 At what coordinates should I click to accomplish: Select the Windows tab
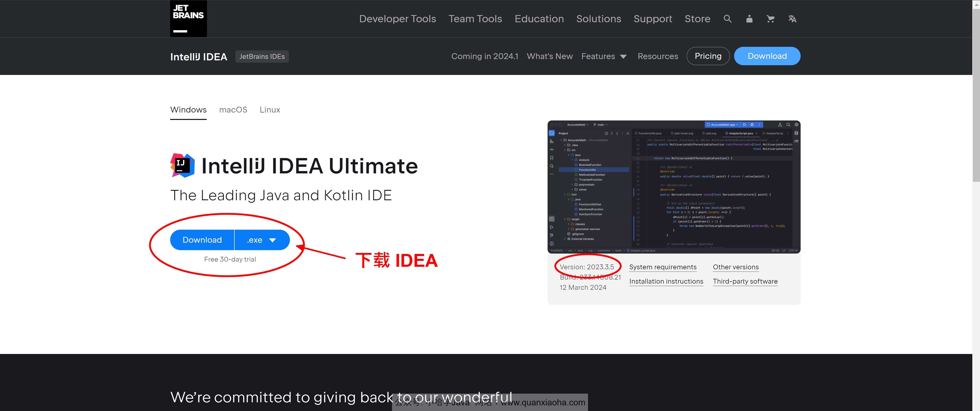pyautogui.click(x=188, y=110)
